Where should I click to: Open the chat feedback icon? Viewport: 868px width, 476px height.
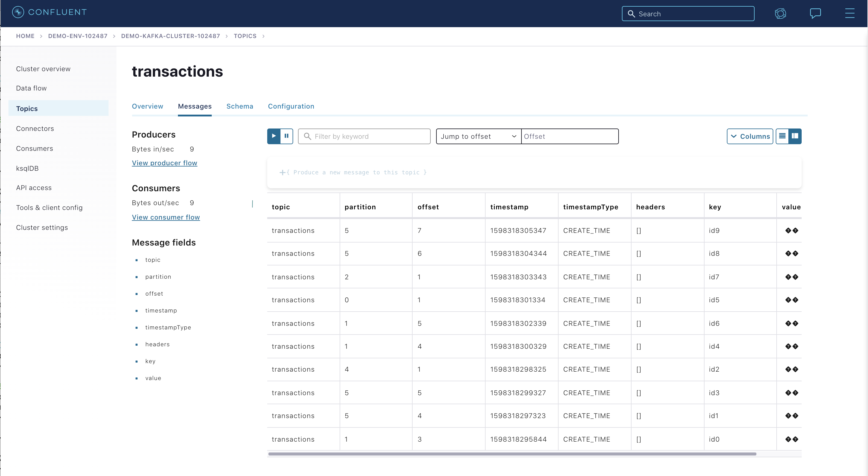click(x=815, y=14)
